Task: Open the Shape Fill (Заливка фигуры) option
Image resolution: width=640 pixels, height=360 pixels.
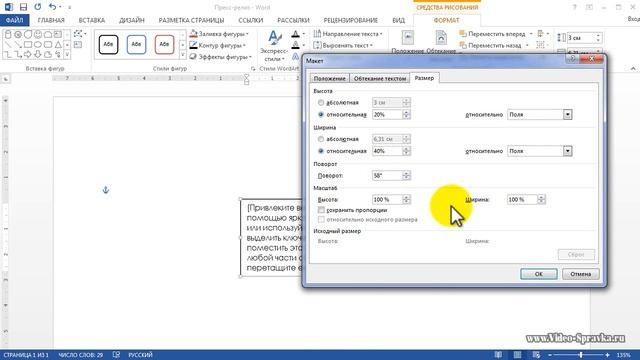Action: (219, 34)
